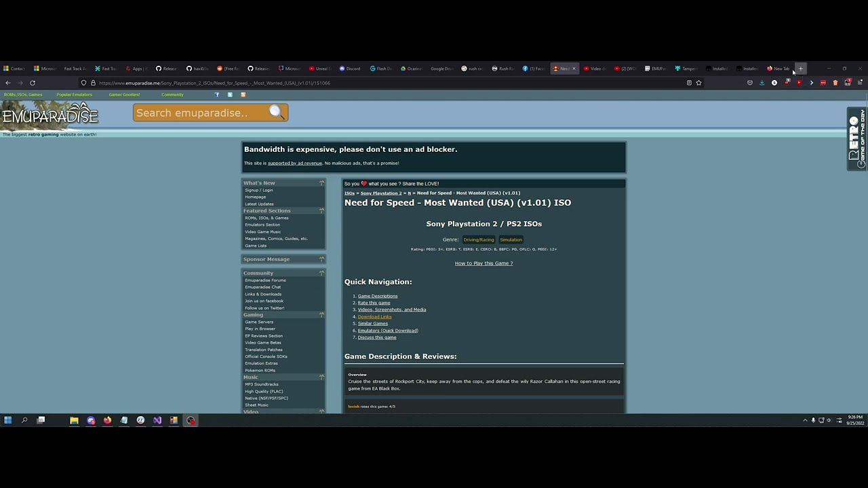Open the Firefox hamburger application menu

click(861, 83)
